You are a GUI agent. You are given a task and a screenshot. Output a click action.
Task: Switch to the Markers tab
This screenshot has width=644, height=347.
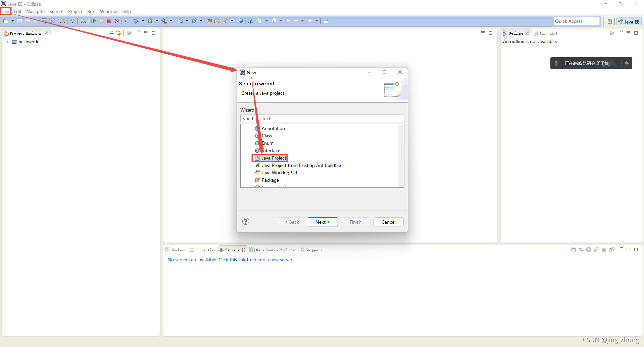coord(176,250)
